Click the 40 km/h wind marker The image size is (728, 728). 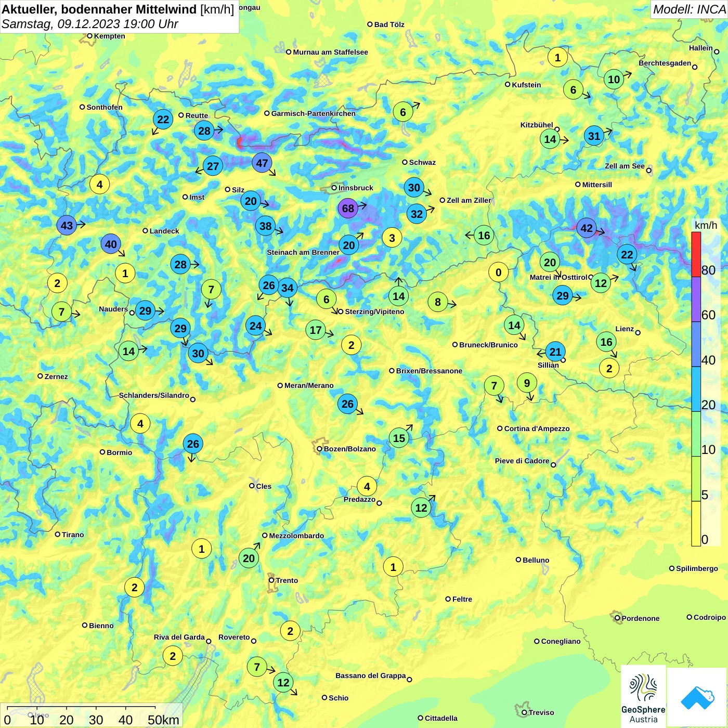click(111, 244)
